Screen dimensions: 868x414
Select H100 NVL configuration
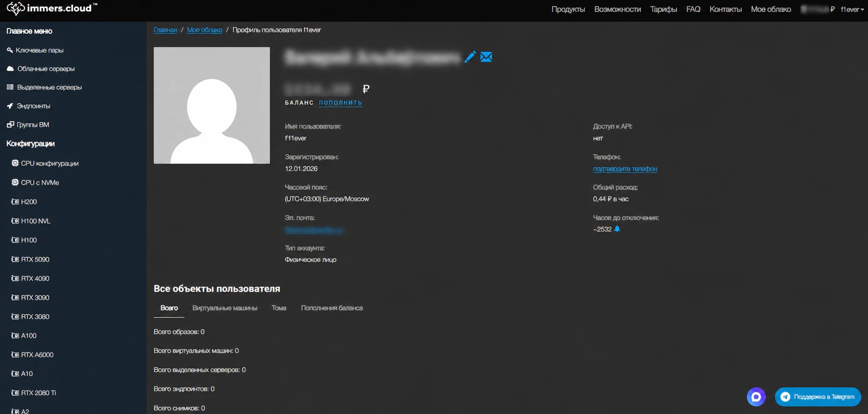31,221
